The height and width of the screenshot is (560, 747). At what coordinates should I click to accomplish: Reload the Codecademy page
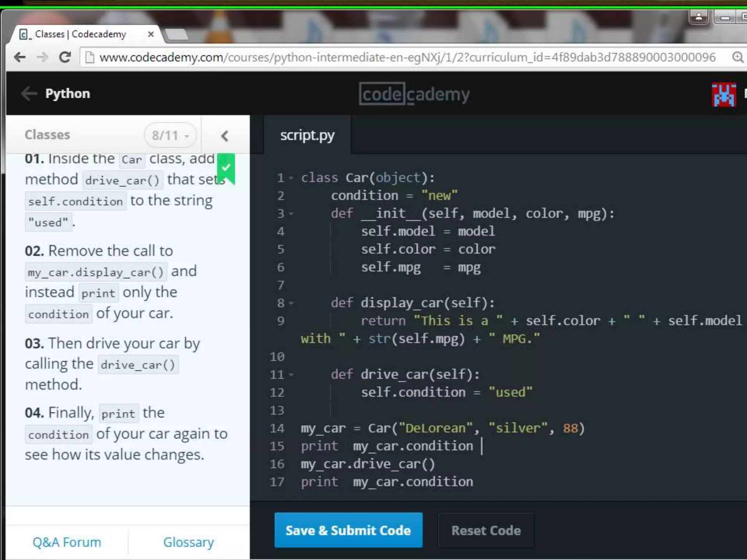(65, 57)
